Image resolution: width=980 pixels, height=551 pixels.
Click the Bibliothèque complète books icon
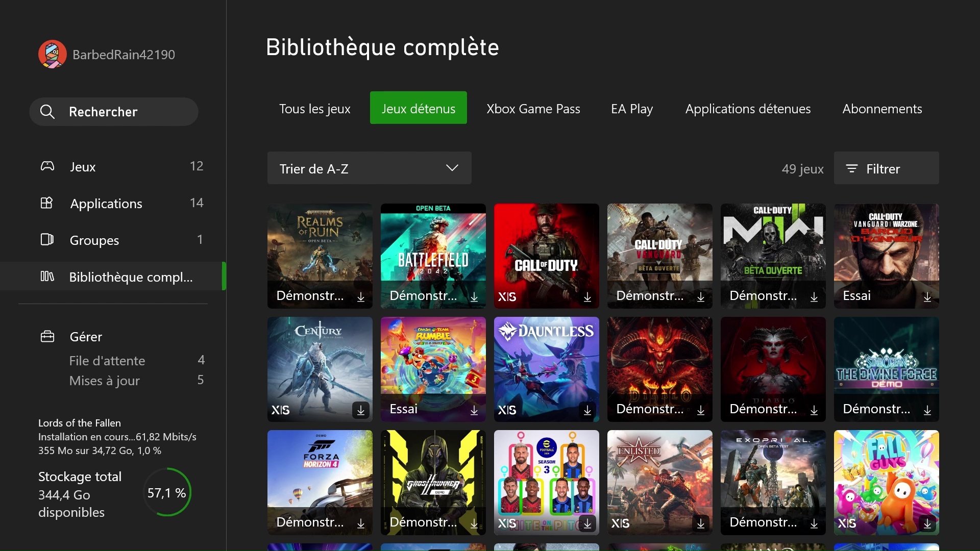[x=47, y=276]
